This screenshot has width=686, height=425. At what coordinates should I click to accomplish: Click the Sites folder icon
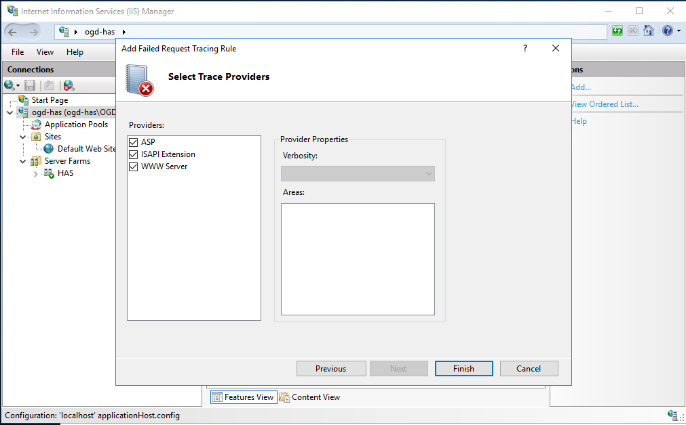coord(36,137)
